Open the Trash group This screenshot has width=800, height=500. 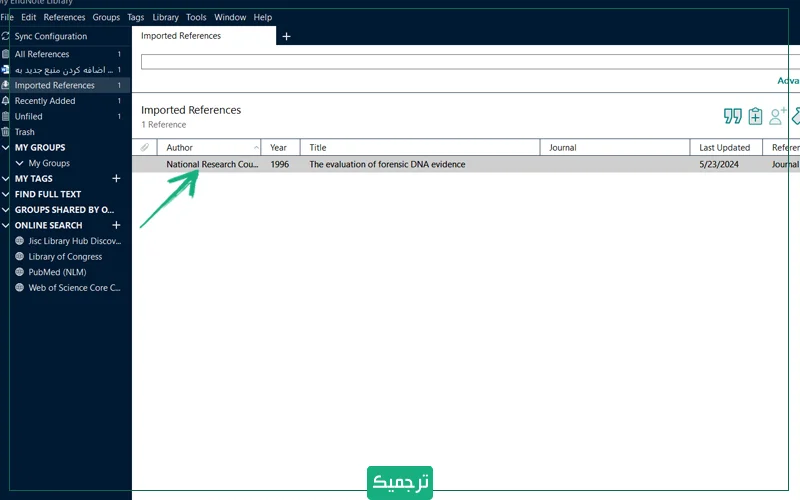24,132
